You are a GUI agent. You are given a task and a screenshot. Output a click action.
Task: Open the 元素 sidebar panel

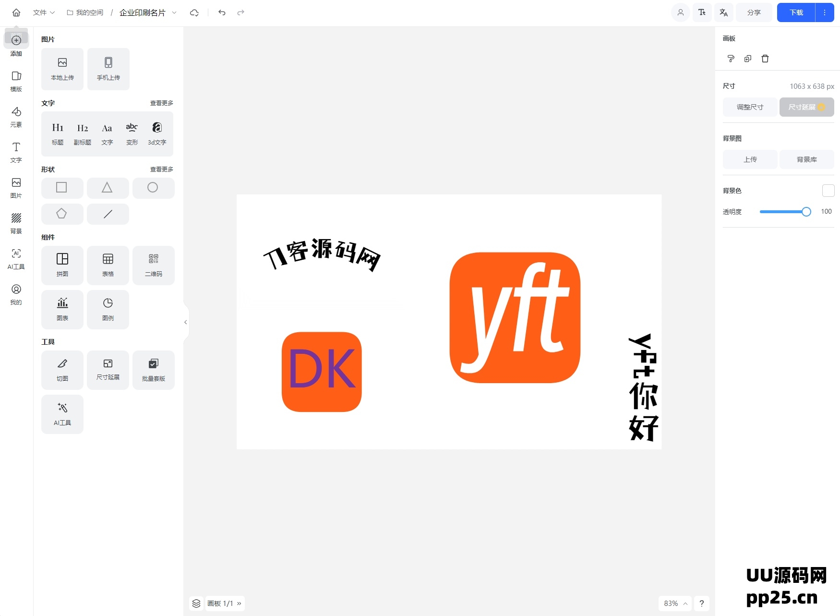[16, 117]
